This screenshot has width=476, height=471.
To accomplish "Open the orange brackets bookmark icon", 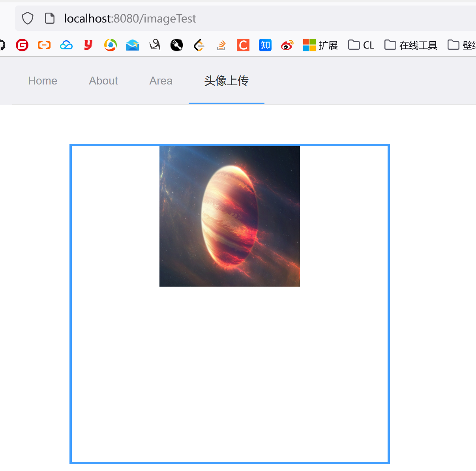I will pyautogui.click(x=44, y=45).
